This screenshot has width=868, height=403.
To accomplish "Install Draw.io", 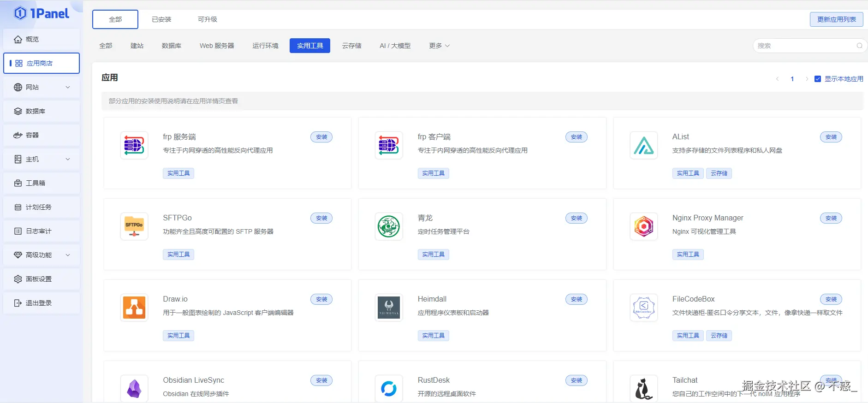I will pos(321,299).
